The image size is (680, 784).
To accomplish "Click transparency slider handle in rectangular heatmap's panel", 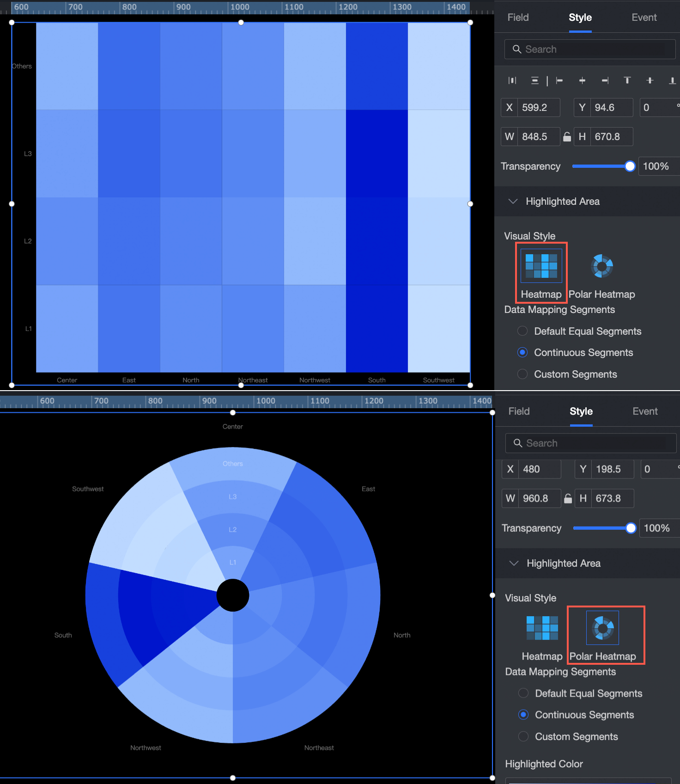I will coord(630,166).
